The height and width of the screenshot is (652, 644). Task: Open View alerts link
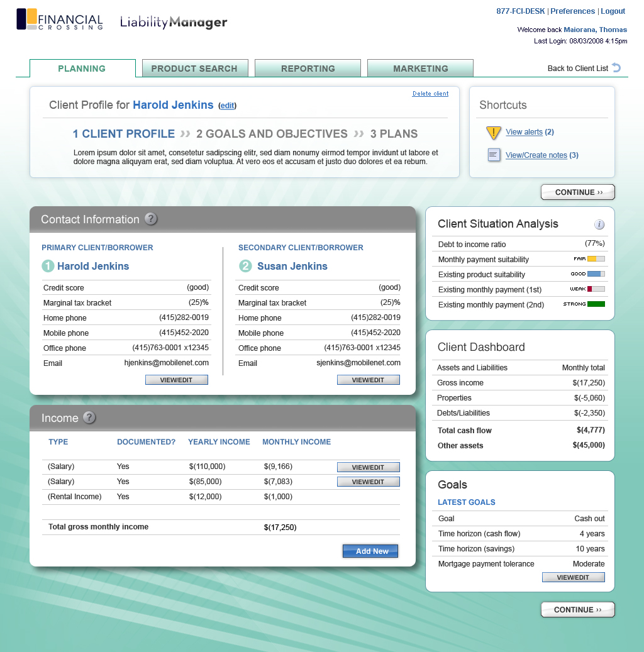tap(524, 132)
